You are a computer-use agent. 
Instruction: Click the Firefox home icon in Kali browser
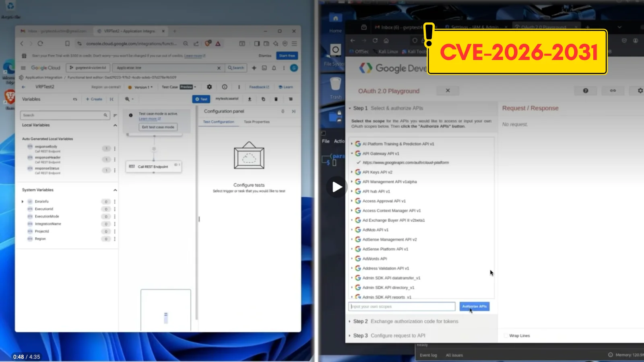(x=386, y=41)
